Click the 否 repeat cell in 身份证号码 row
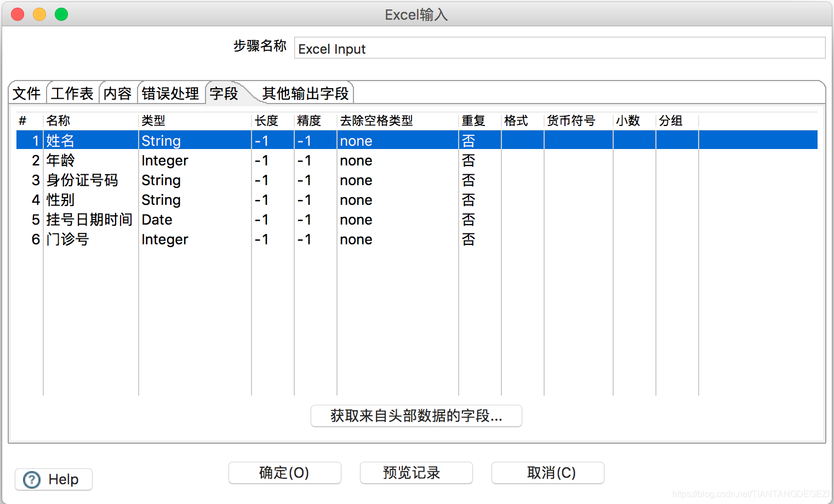This screenshot has width=834, height=504. (x=479, y=180)
